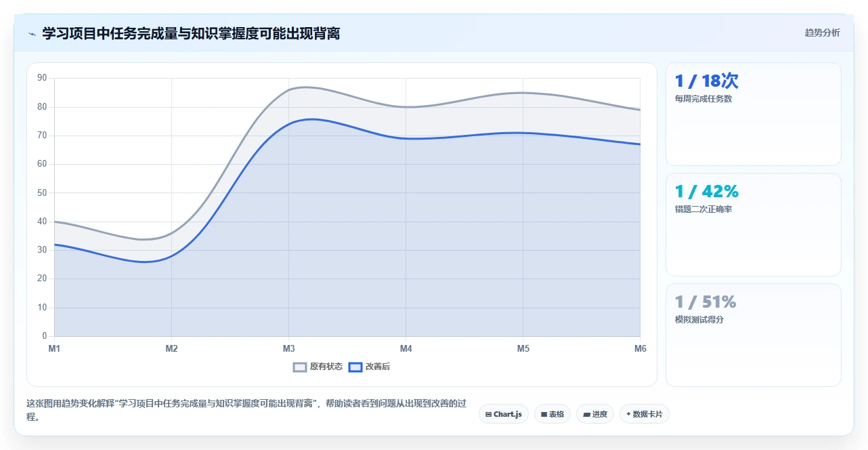Click the chart title 学习项目中任务完成量与知识掌握度可能出现背离
This screenshot has height=450, width=868.
pos(191,33)
